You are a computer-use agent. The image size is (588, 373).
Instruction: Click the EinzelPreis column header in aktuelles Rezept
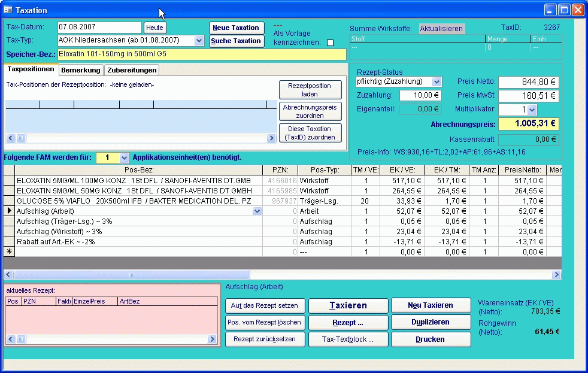[95, 301]
